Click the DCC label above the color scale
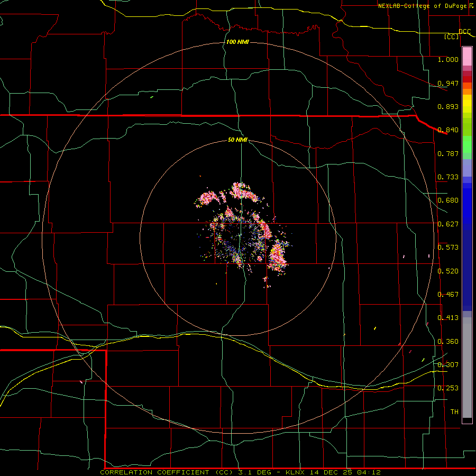 [465, 31]
